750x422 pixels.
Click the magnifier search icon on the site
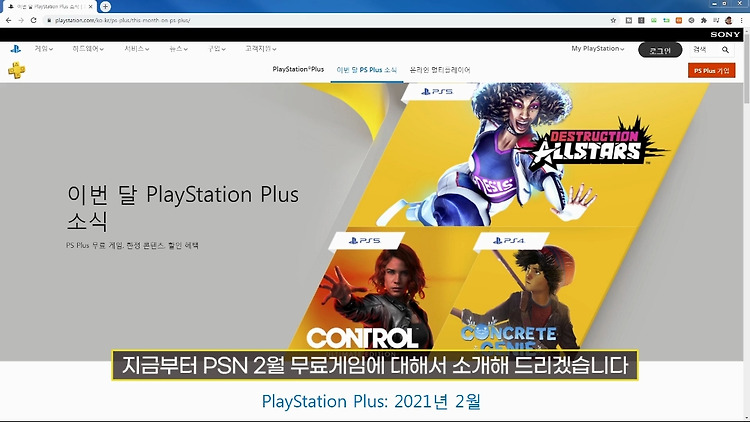click(725, 50)
